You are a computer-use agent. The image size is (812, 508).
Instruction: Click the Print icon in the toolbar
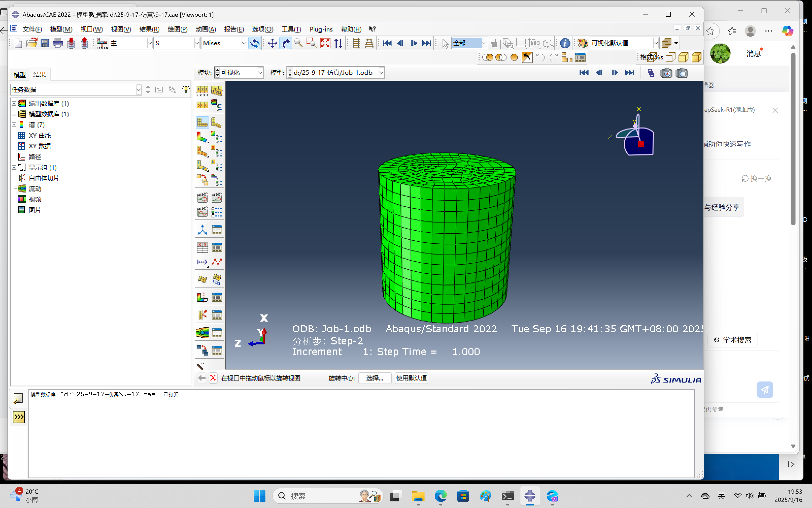tap(58, 43)
